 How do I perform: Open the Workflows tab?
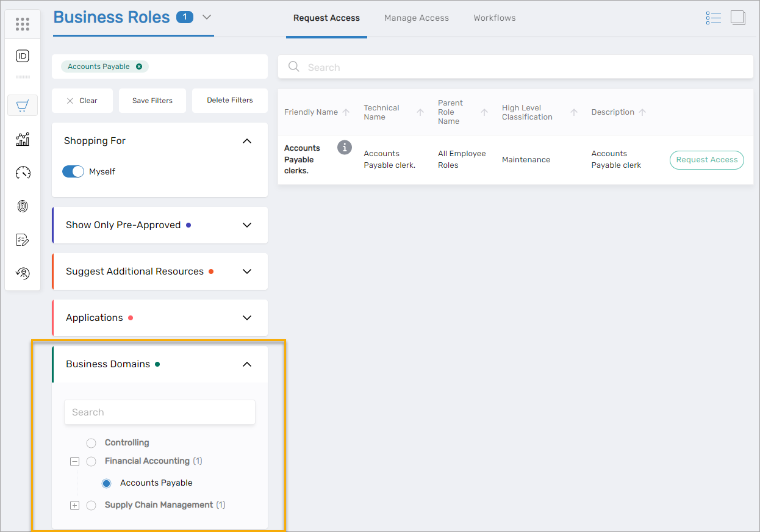(x=494, y=18)
